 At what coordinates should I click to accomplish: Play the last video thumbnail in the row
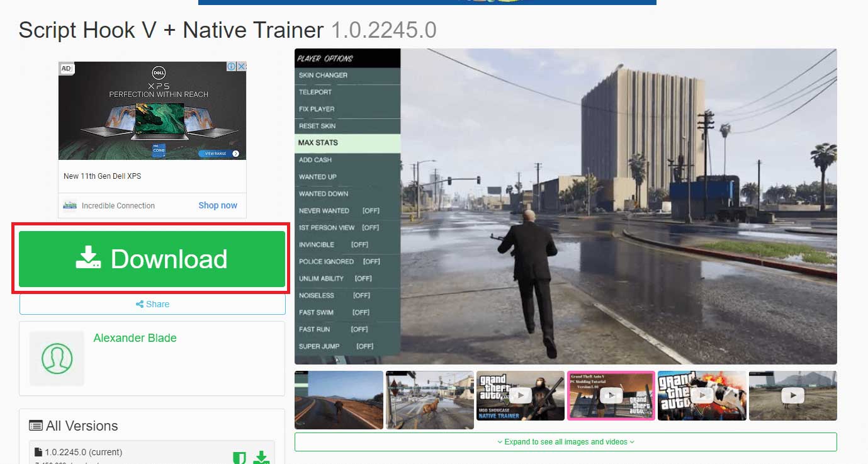coord(793,395)
